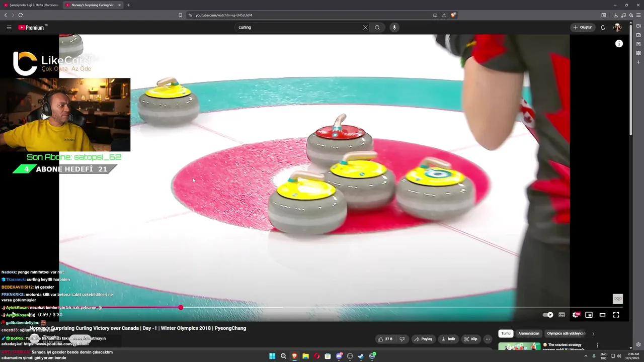Viewport: 644px width, 362px height.
Task: Like the video showing 27 B
Action: point(385,339)
